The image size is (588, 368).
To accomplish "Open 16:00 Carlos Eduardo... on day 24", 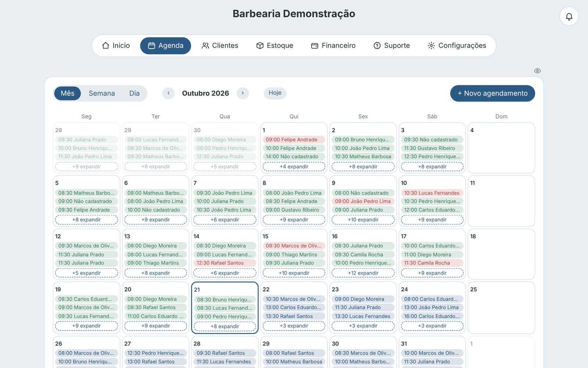I will pos(432,316).
